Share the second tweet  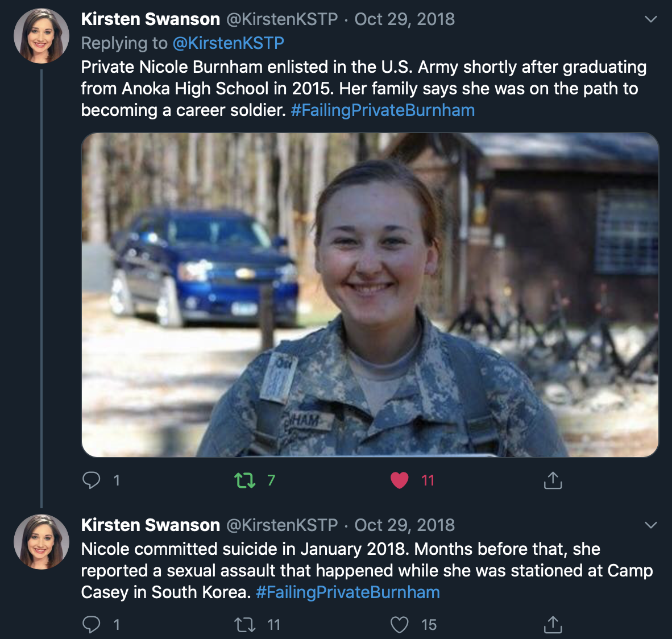552,624
